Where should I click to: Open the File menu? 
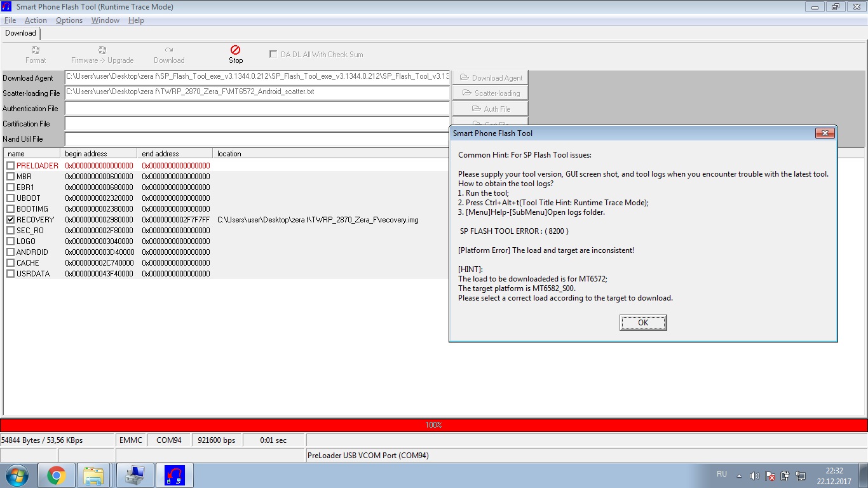pos(10,20)
